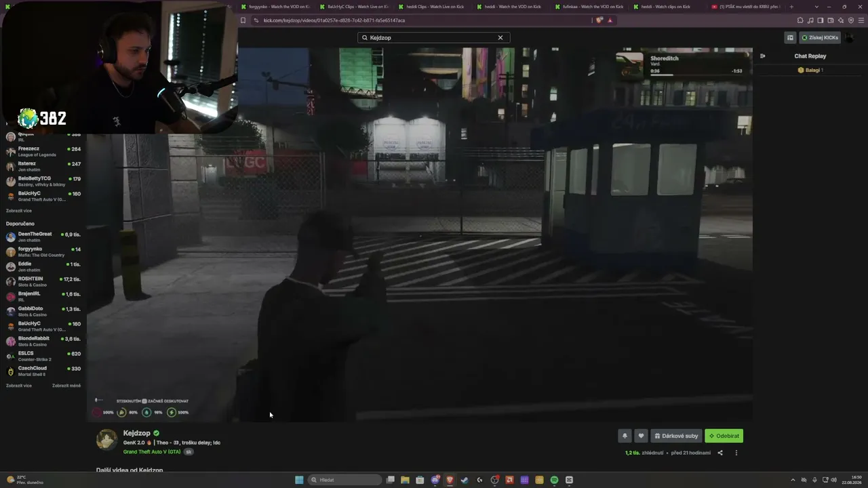Open Freezecz channel in sidebar
The image size is (868, 488).
43,151
